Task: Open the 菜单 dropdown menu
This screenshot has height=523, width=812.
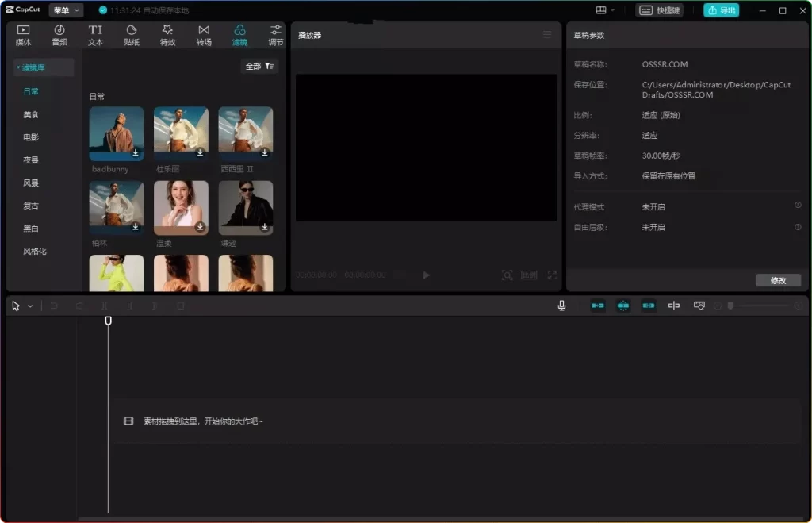Action: point(66,10)
